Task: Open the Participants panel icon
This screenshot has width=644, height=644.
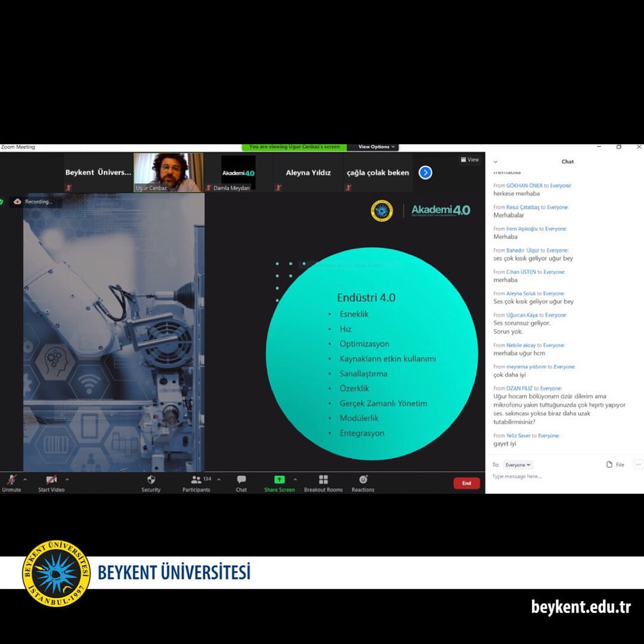Action: point(196,479)
